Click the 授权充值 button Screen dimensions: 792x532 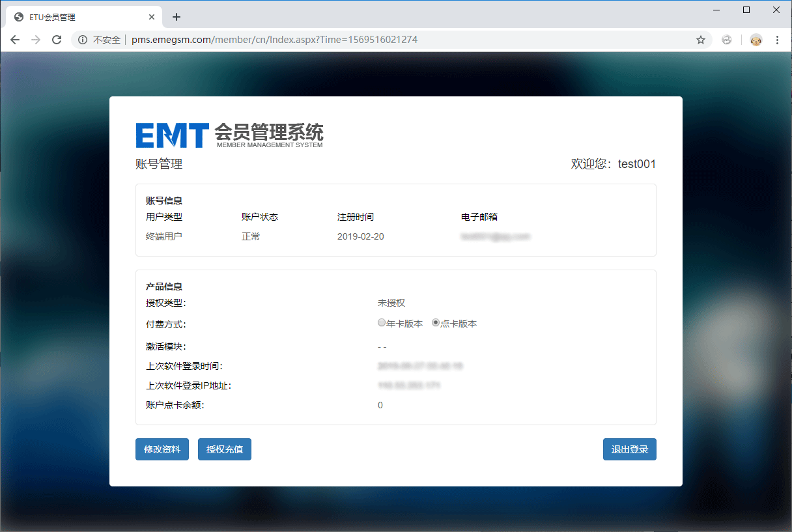225,449
